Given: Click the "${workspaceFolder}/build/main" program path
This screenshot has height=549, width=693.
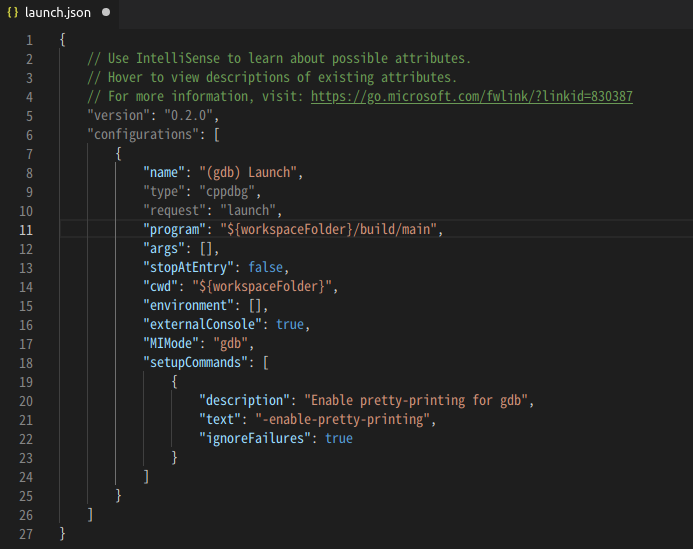Looking at the screenshot, I should pyautogui.click(x=328, y=229).
